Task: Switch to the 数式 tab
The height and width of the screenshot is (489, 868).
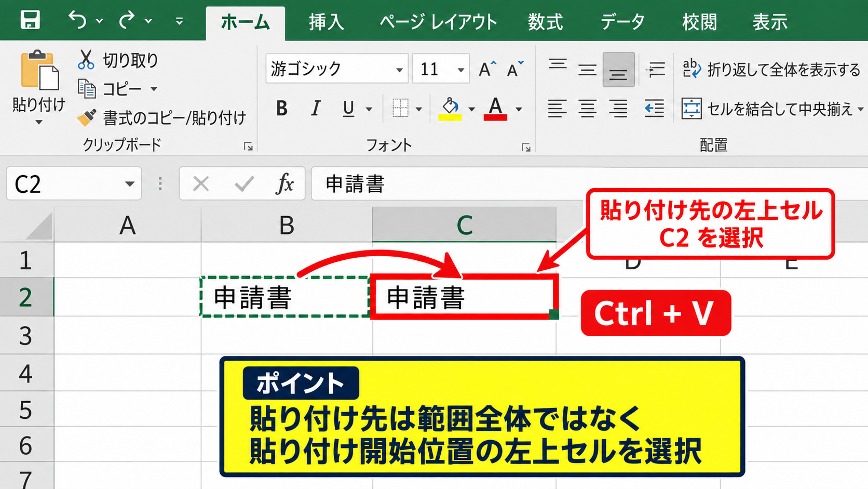Action: pos(545,22)
